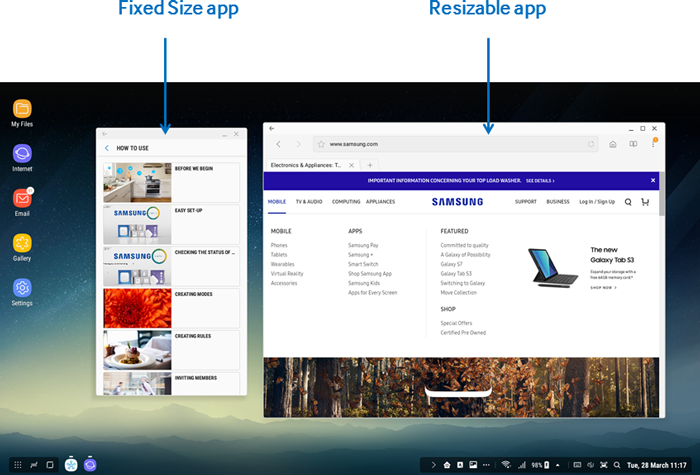
Task: Click the Samsung logo
Action: 458,202
